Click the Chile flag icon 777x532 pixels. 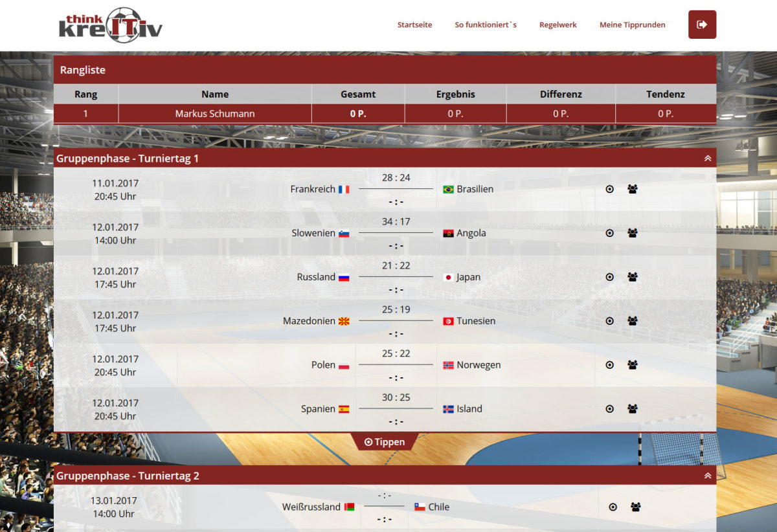(420, 507)
